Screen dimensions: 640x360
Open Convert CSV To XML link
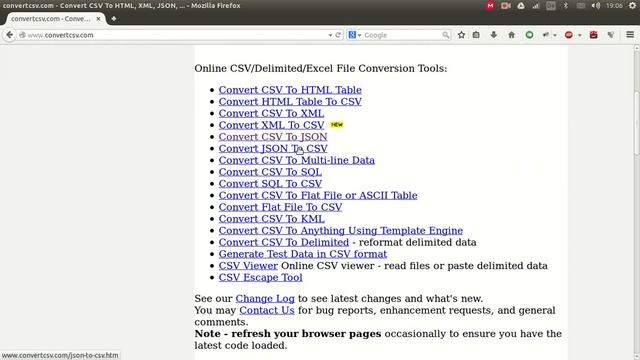tap(271, 113)
